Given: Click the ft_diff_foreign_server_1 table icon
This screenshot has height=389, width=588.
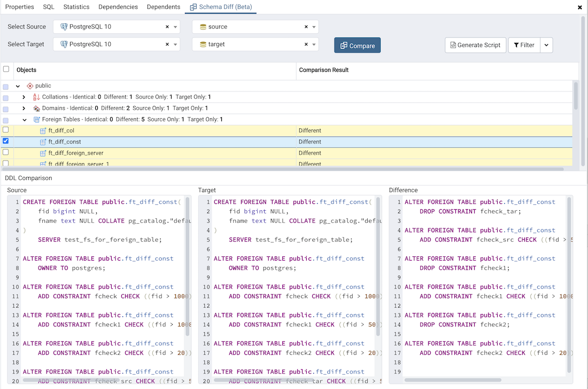Looking at the screenshot, I should pyautogui.click(x=43, y=164).
